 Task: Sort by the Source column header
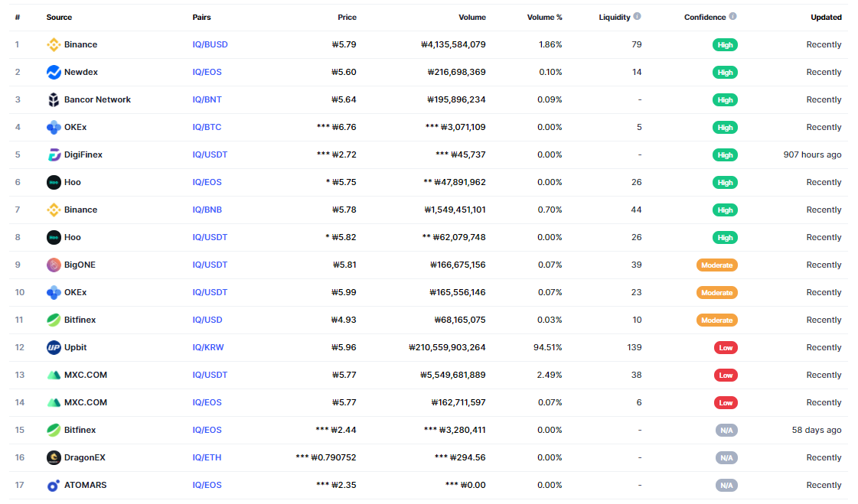click(x=59, y=18)
